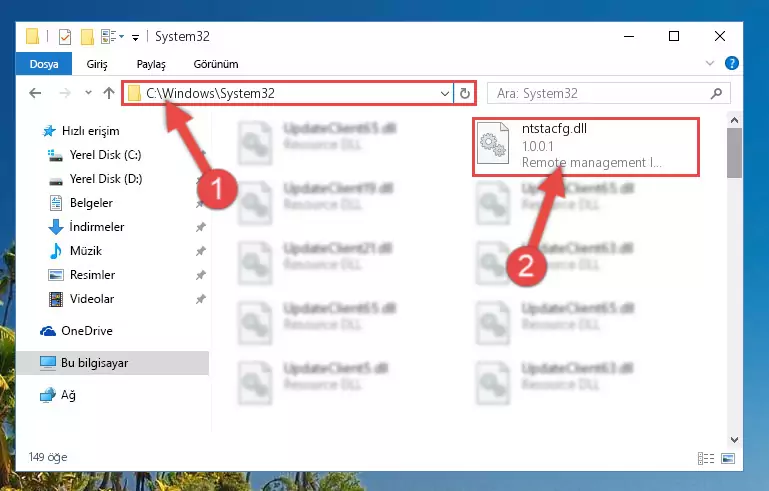The width and height of the screenshot is (769, 491).
Task: Click the vertical scrollbar thumb
Action: (x=734, y=153)
